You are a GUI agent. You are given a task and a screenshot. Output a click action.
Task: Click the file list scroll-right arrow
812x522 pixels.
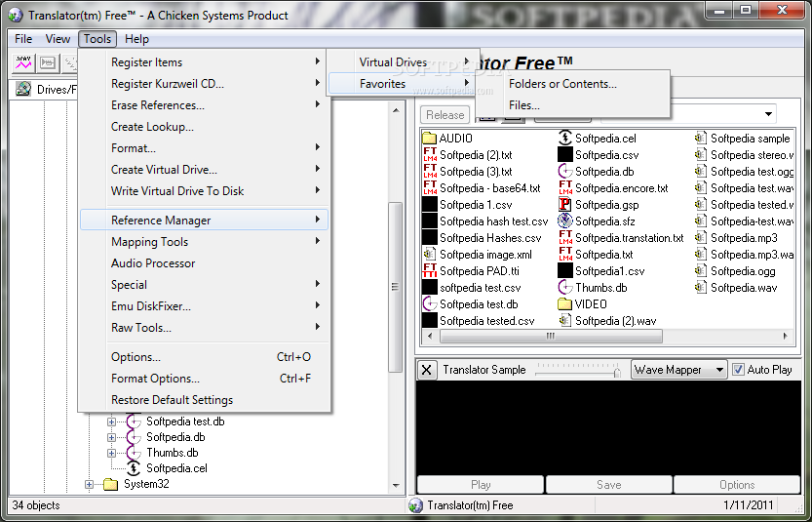[x=786, y=336]
